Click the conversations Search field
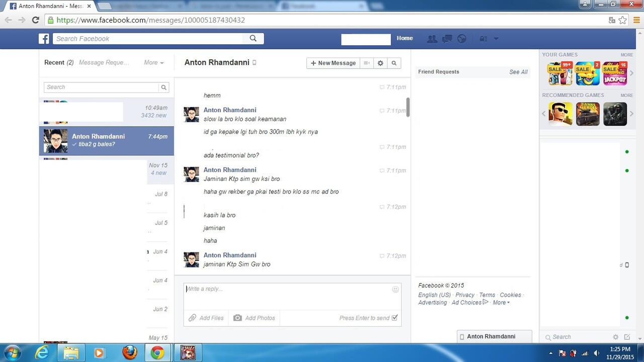 (x=101, y=87)
